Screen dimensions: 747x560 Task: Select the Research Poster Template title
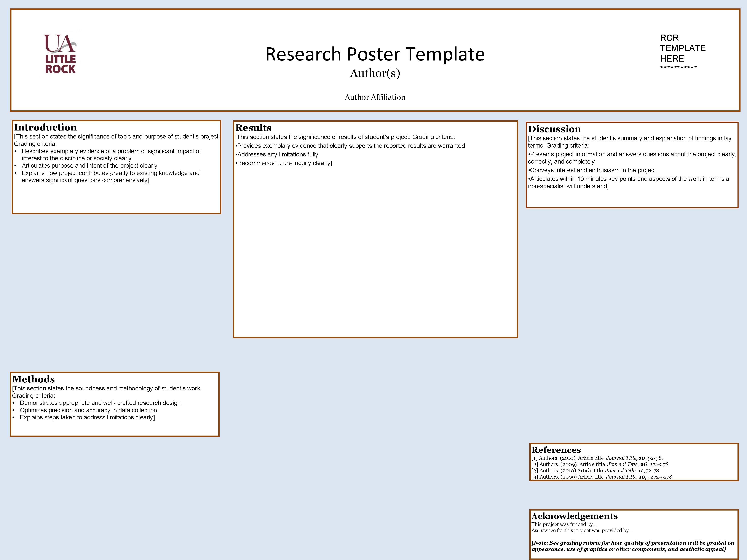[x=375, y=54]
